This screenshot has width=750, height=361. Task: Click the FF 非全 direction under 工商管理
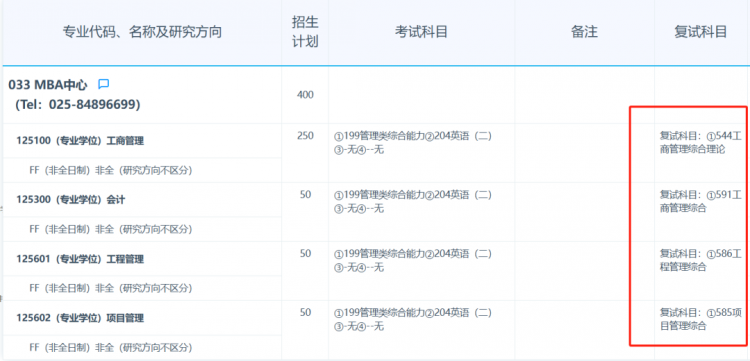[x=110, y=171]
